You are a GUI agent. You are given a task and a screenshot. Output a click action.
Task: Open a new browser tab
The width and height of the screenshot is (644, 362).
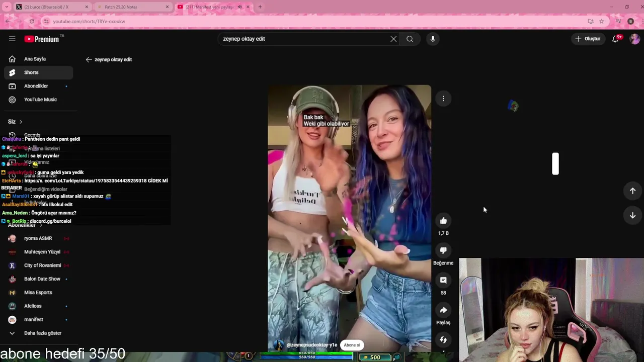[x=260, y=7]
